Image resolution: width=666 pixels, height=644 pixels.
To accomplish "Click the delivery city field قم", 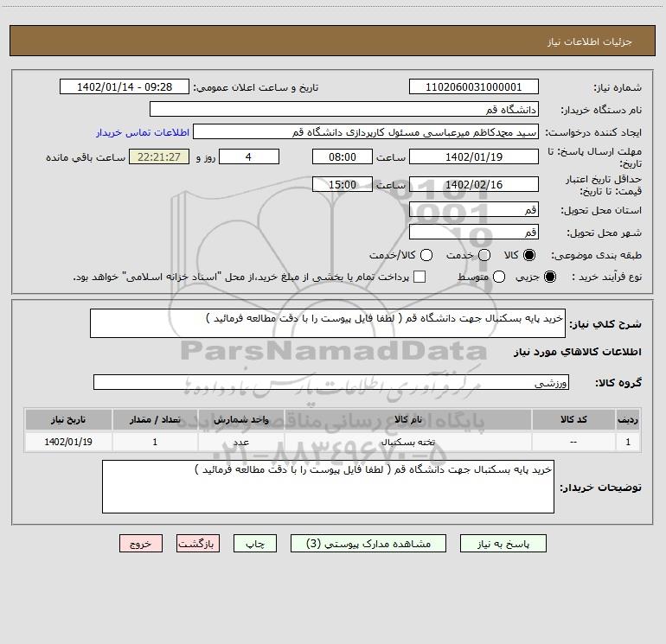I will coord(474,232).
